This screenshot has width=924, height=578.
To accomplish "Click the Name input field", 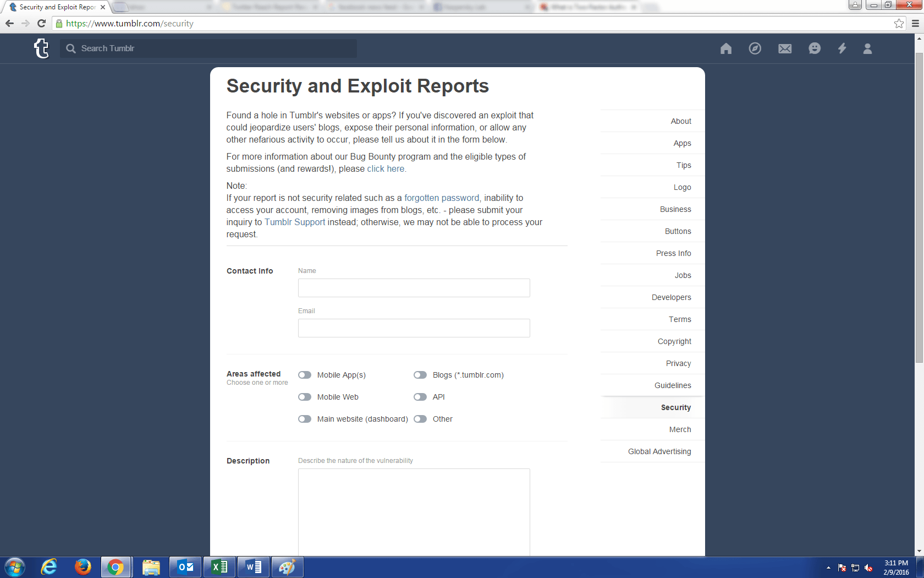I will (x=414, y=288).
